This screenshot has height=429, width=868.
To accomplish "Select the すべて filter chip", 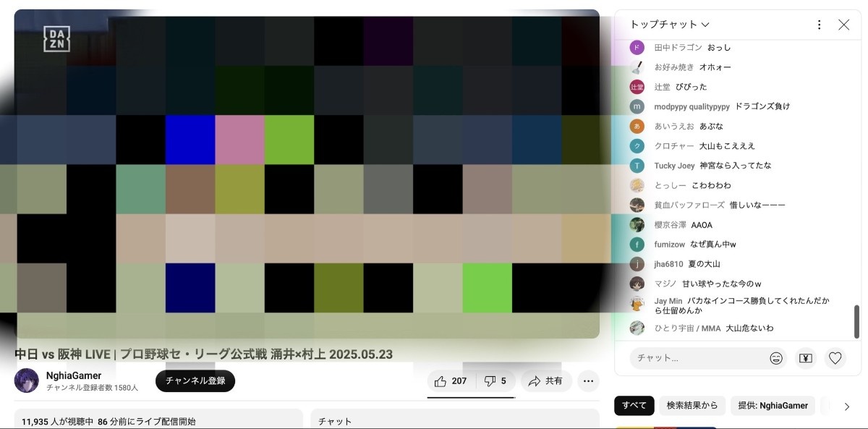I will 634,406.
